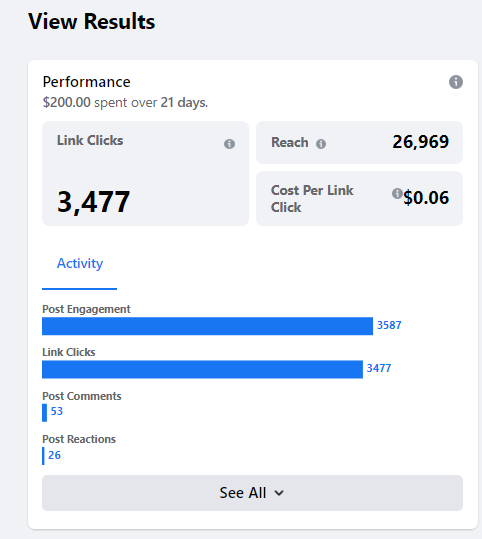The width and height of the screenshot is (482, 539).
Task: Click the 26 post reactions value
Action: [x=54, y=455]
